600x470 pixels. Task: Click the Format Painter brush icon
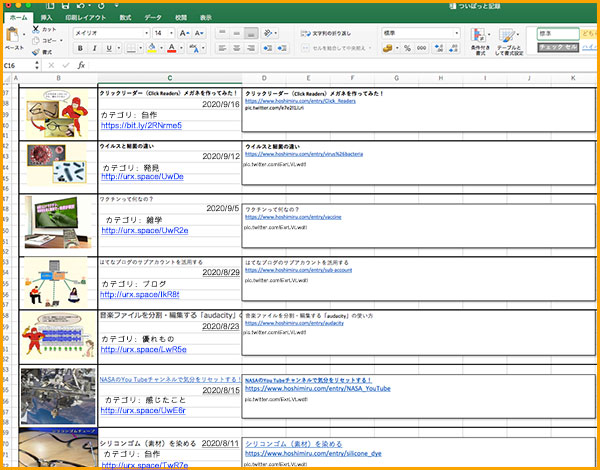tap(36, 52)
